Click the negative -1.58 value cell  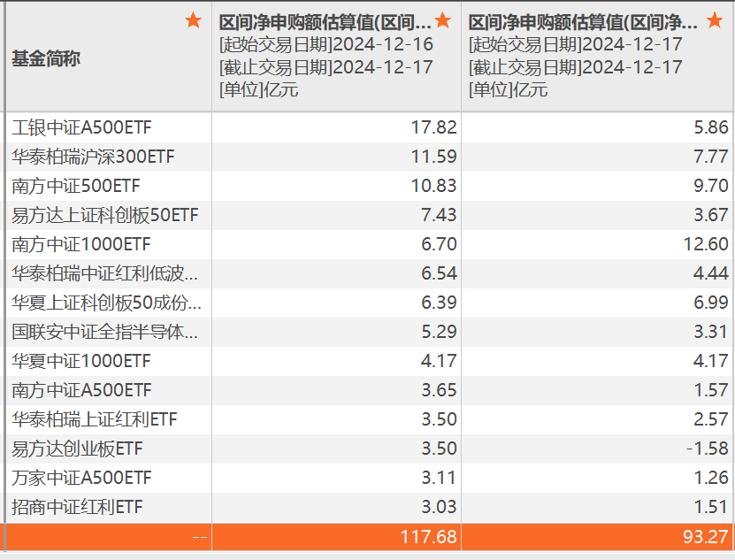pos(707,449)
